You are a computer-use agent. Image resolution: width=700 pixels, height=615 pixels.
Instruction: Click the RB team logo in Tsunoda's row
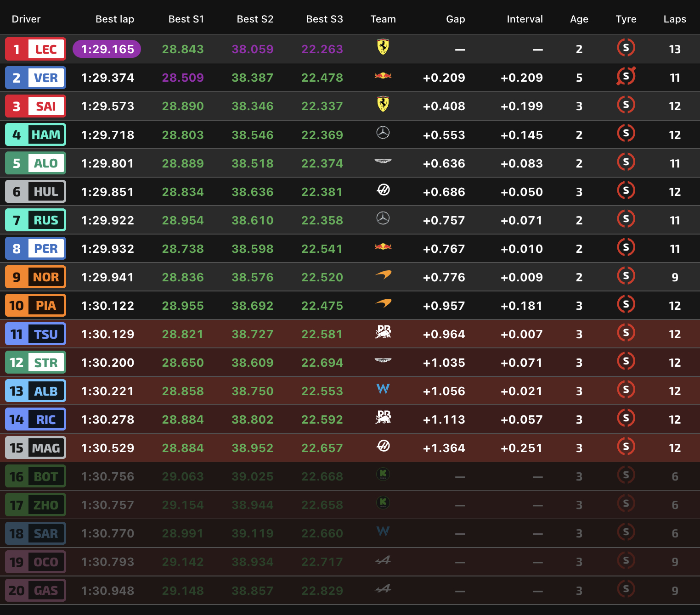click(x=383, y=332)
